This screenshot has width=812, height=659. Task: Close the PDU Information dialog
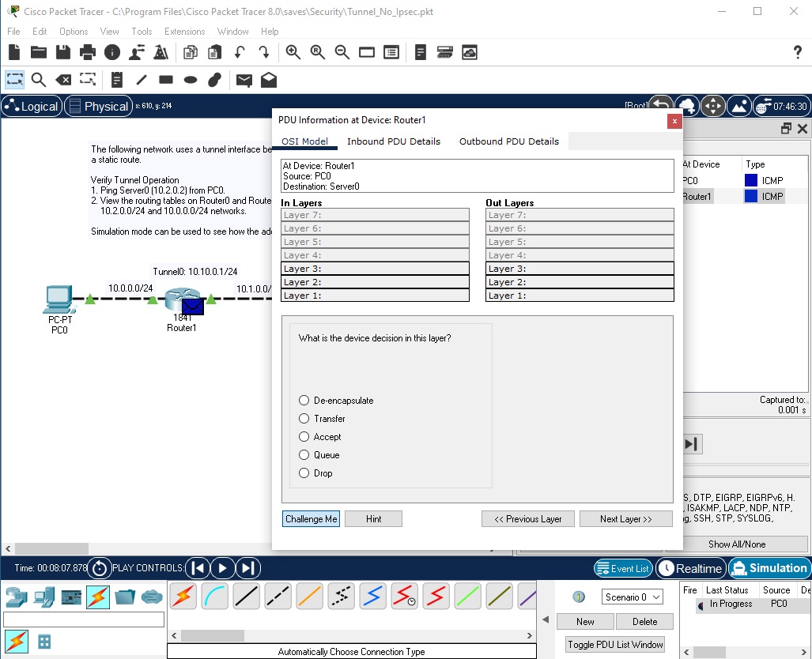click(x=674, y=121)
